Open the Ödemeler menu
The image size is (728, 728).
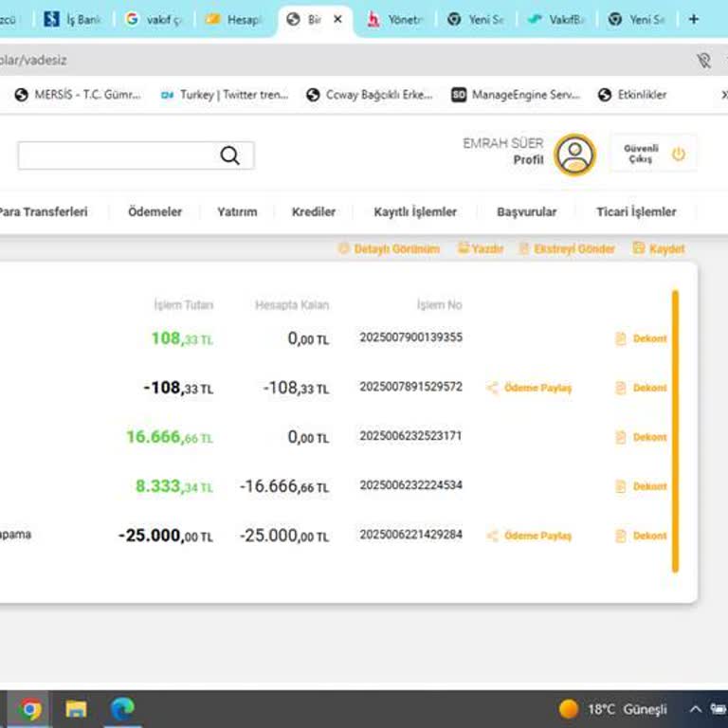(155, 212)
